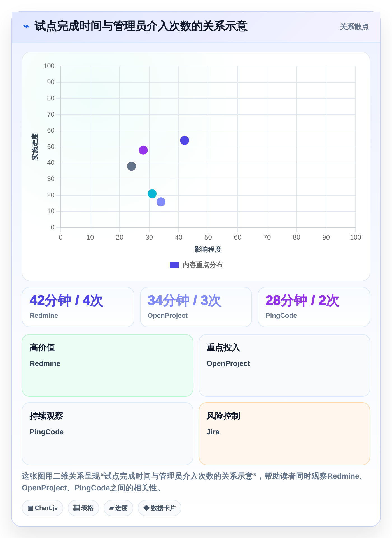
Task: Click the blue lightning icon beside the title
Action: (x=26, y=27)
